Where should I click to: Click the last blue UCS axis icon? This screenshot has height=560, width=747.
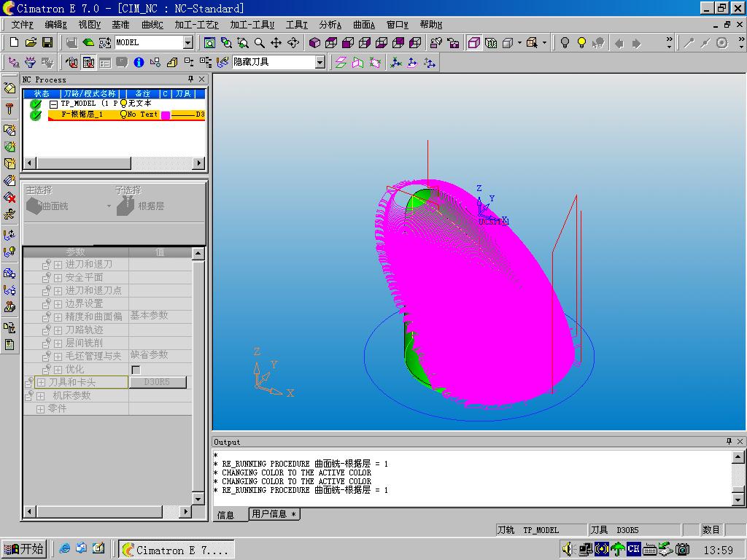[x=430, y=63]
